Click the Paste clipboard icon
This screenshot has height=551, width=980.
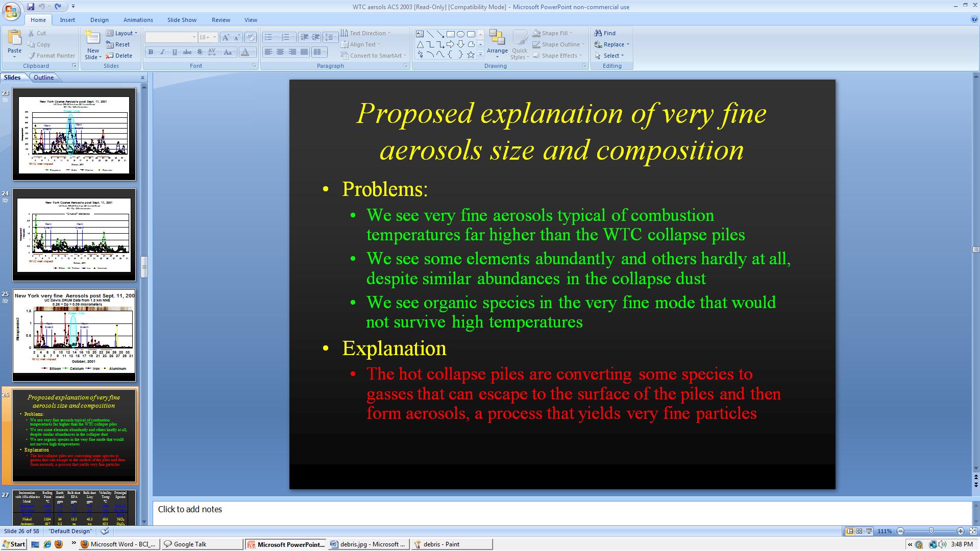[x=14, y=38]
